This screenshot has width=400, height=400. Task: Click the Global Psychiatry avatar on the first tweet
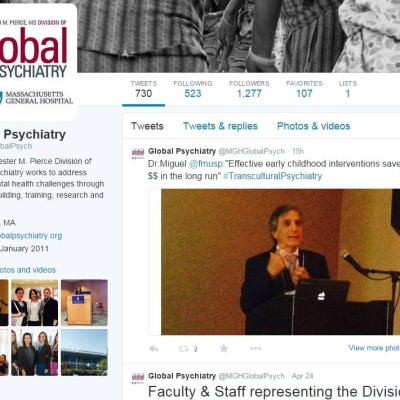click(x=138, y=153)
